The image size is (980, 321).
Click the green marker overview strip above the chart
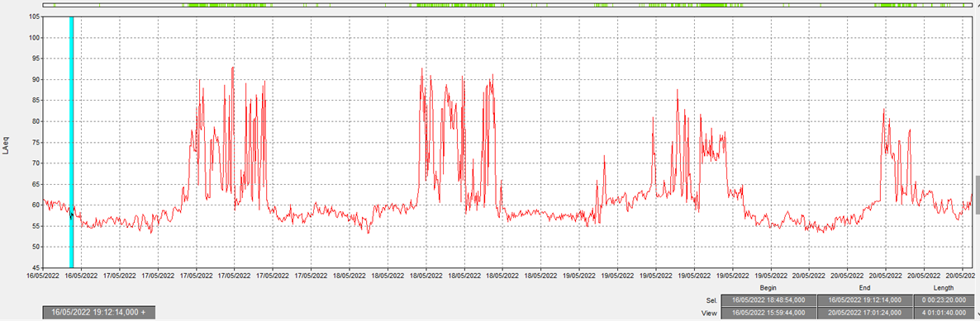click(508, 5)
